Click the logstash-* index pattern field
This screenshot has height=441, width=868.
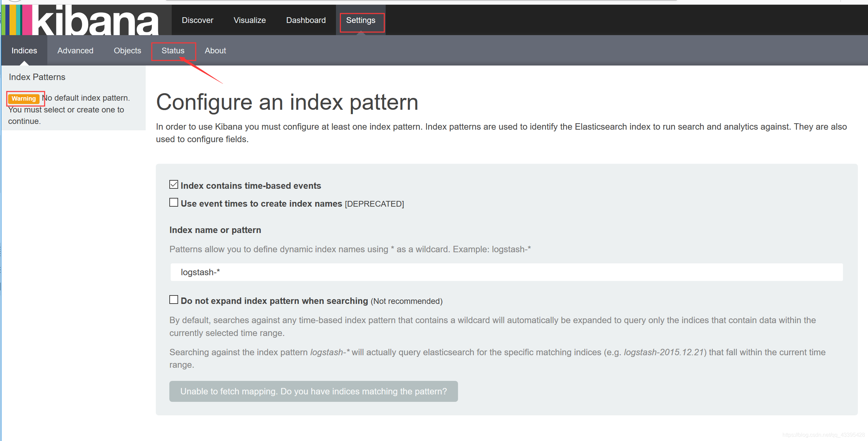pyautogui.click(x=507, y=272)
